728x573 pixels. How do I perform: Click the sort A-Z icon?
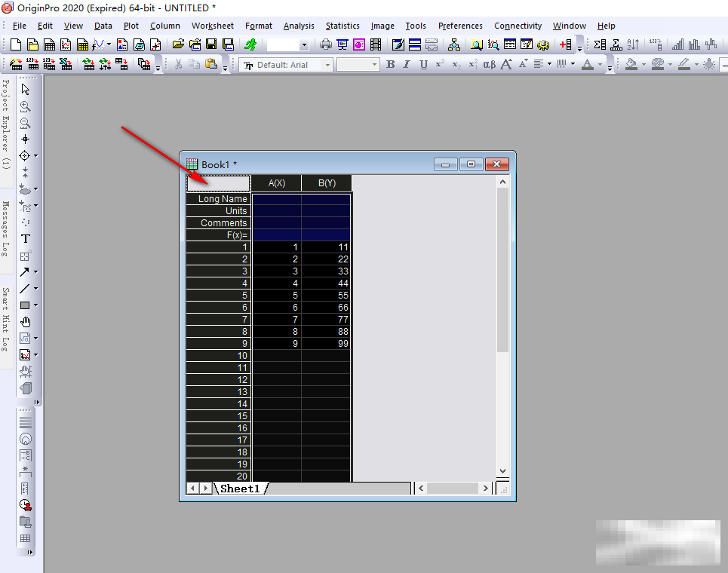(633, 44)
